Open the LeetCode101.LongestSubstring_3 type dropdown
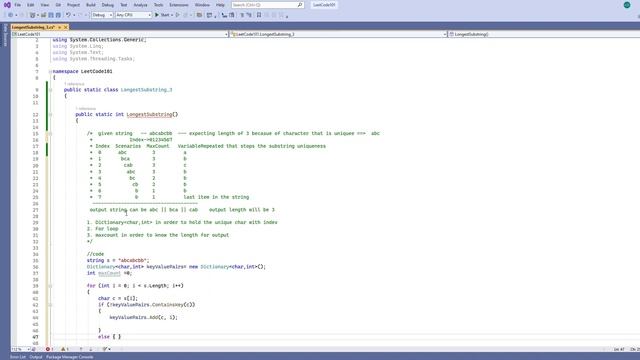 [338, 34]
